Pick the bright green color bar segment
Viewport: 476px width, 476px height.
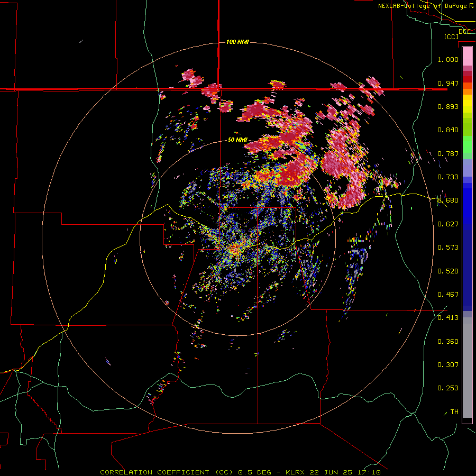[467, 144]
